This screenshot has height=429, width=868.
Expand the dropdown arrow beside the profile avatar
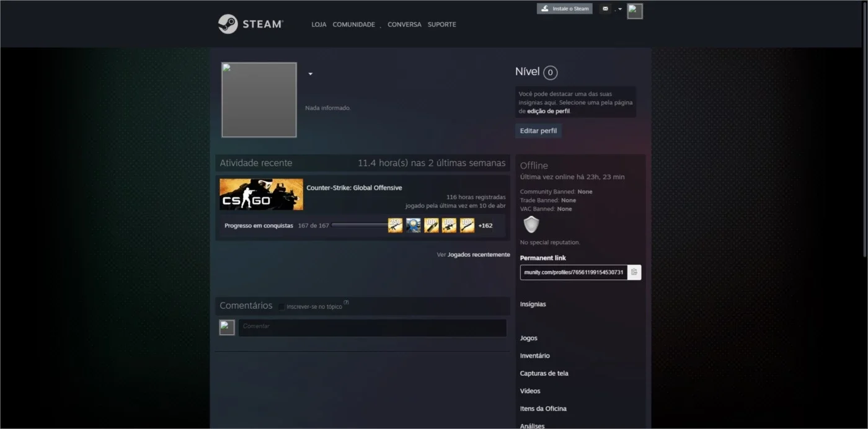311,74
